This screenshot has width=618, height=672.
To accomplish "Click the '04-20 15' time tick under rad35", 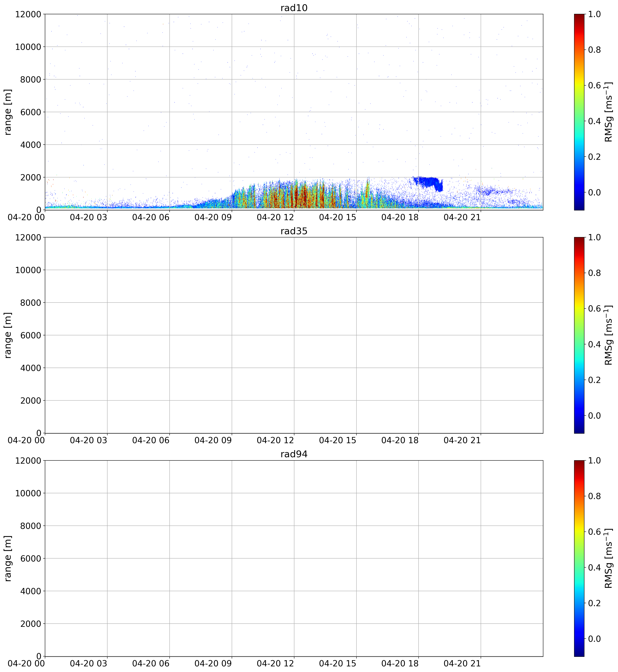I will [x=338, y=440].
